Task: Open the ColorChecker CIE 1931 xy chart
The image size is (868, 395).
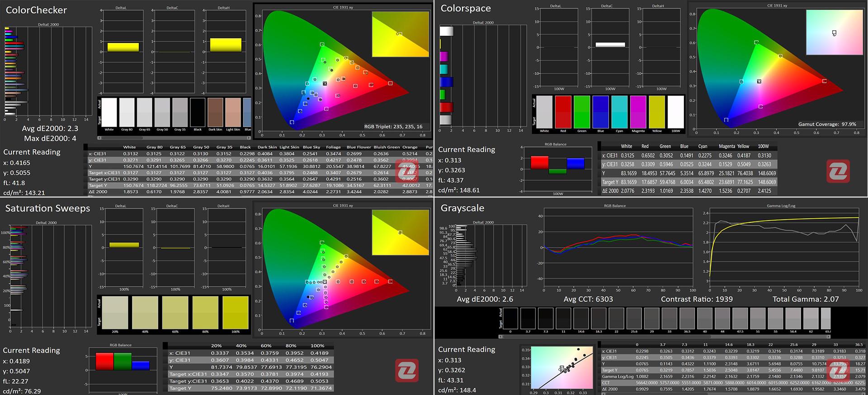Action: point(343,71)
